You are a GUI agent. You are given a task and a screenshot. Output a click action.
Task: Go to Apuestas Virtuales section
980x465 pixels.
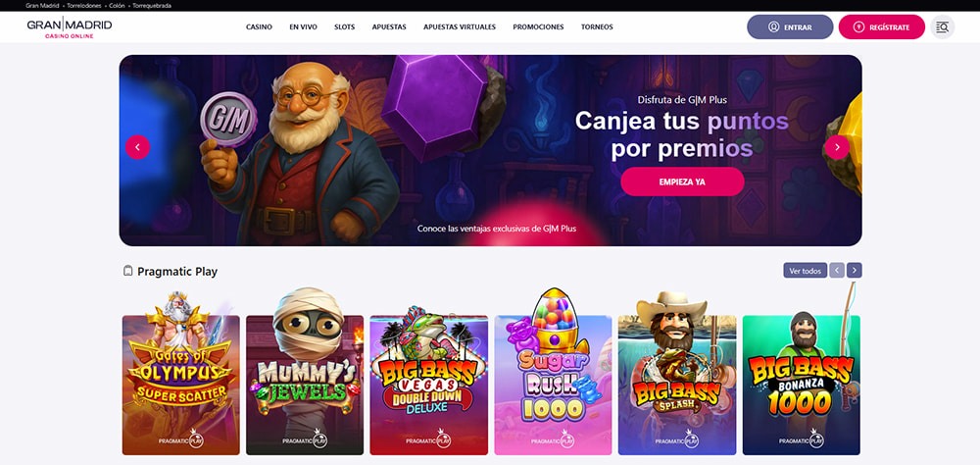click(460, 26)
